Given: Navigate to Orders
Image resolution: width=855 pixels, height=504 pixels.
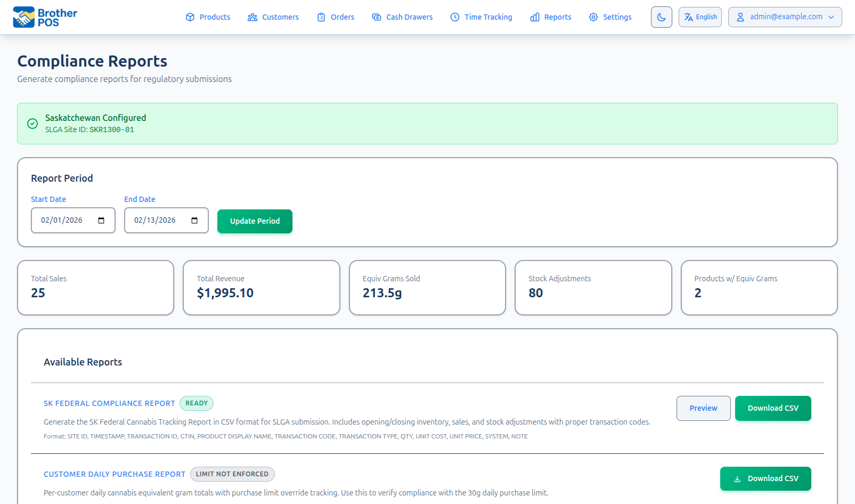Looking at the screenshot, I should (x=336, y=17).
